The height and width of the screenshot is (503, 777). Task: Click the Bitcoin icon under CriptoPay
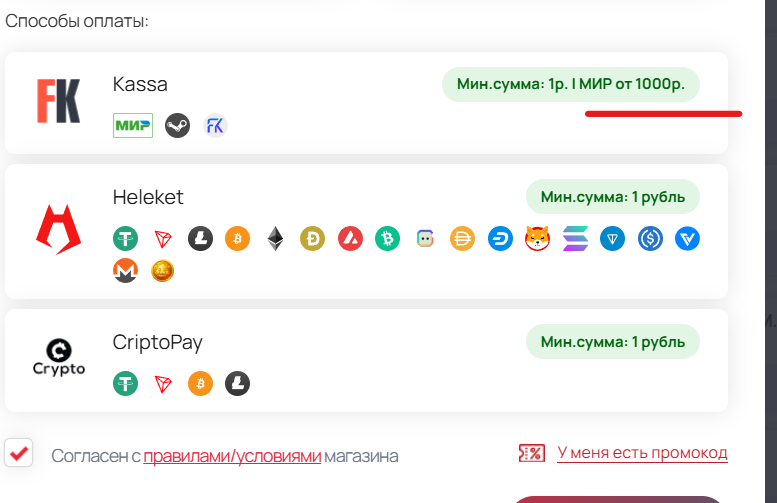click(200, 384)
